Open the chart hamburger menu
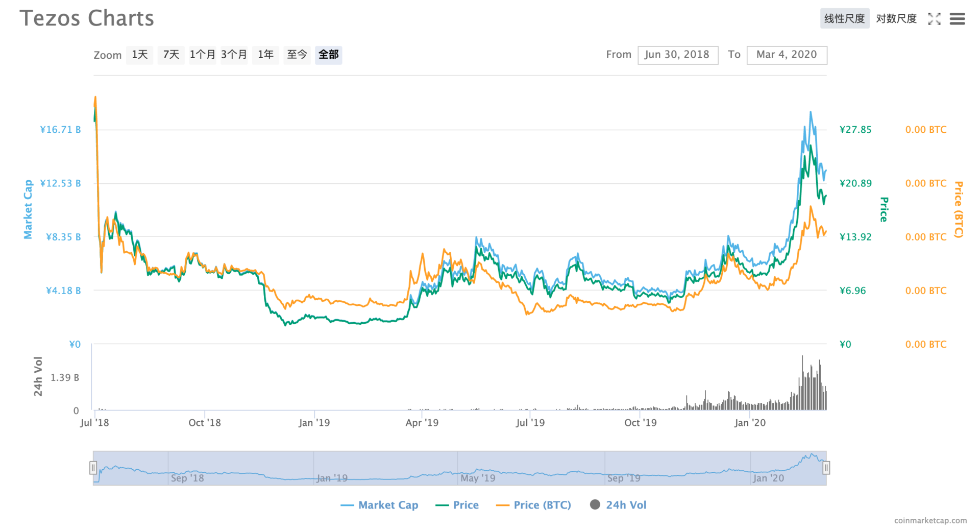This screenshot has width=980, height=530. pos(957,19)
